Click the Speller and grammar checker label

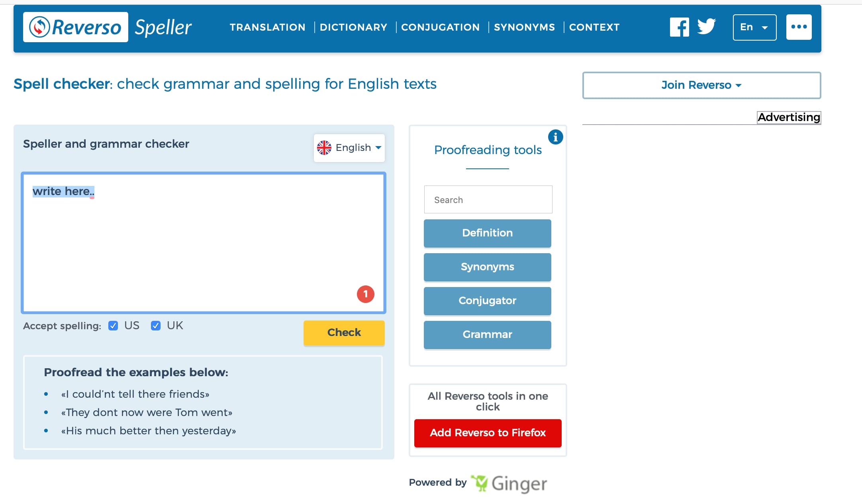(x=106, y=144)
